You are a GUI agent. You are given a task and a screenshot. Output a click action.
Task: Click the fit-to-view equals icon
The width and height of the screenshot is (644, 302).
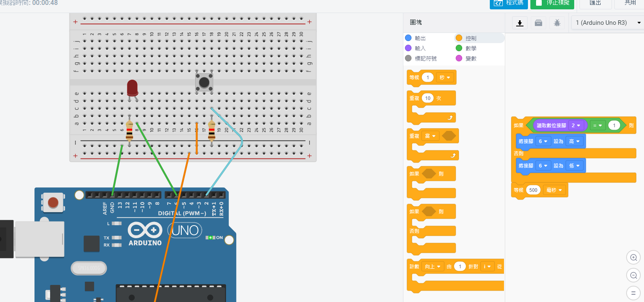point(633,293)
